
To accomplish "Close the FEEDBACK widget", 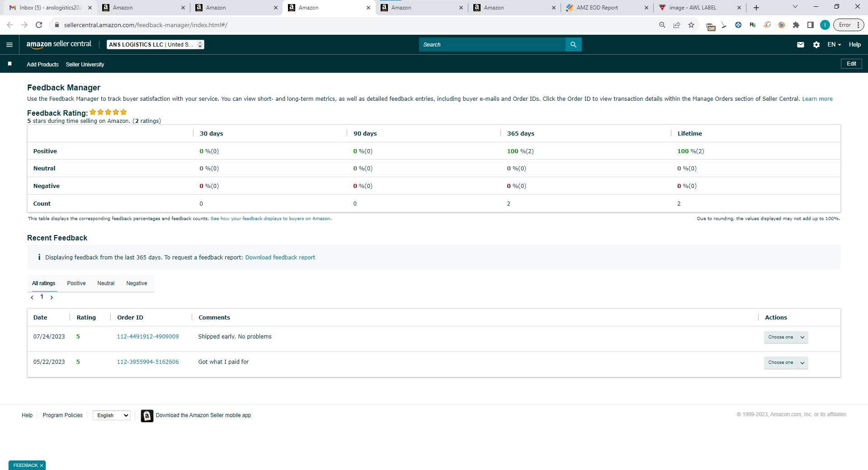I will [42, 465].
